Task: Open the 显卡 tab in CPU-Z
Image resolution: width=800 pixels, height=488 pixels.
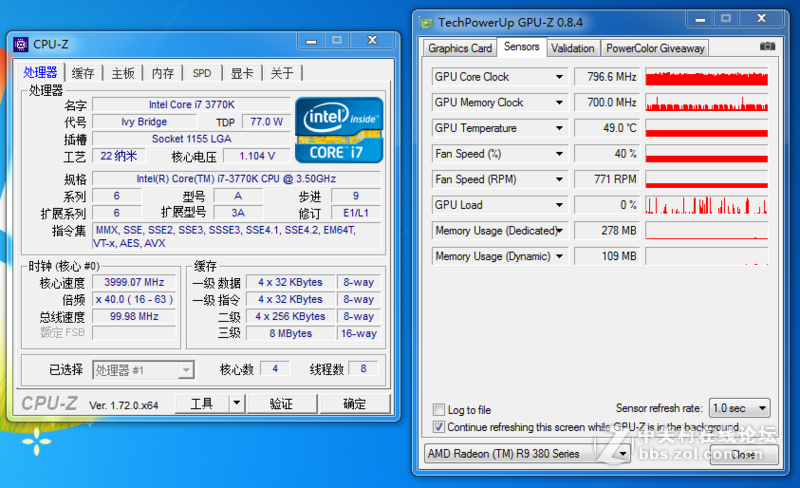Action: coord(242,74)
